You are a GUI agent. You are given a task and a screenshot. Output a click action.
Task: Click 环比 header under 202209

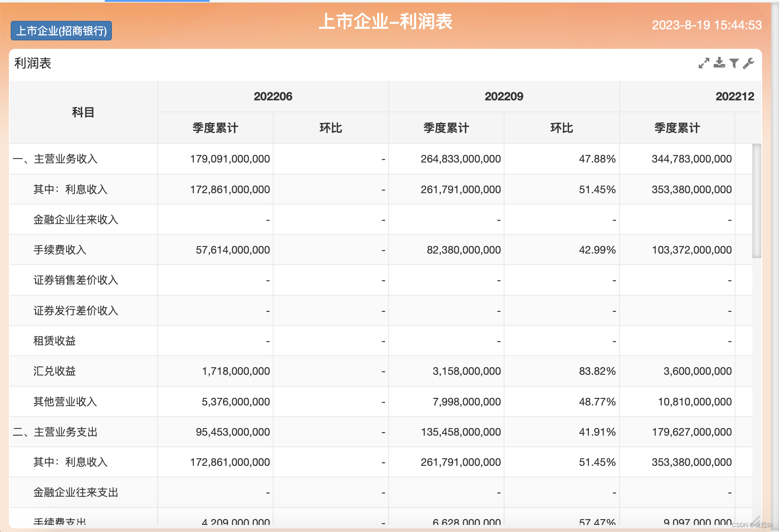[x=562, y=128]
